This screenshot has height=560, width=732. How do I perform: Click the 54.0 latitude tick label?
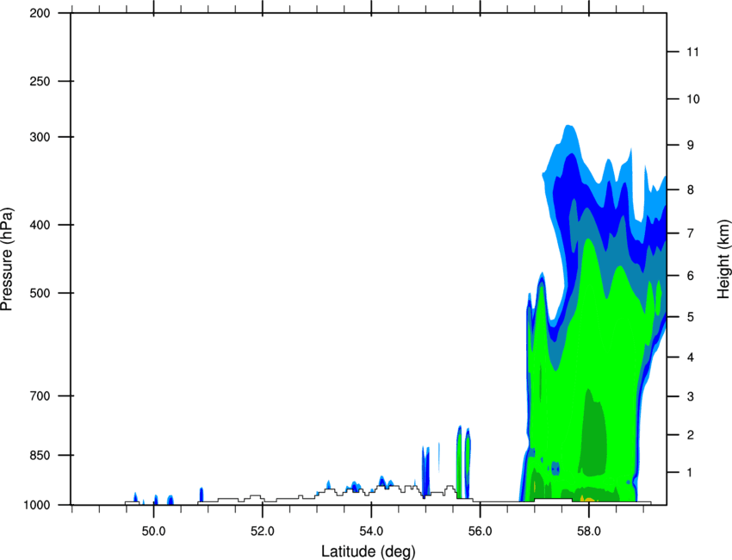click(371, 532)
